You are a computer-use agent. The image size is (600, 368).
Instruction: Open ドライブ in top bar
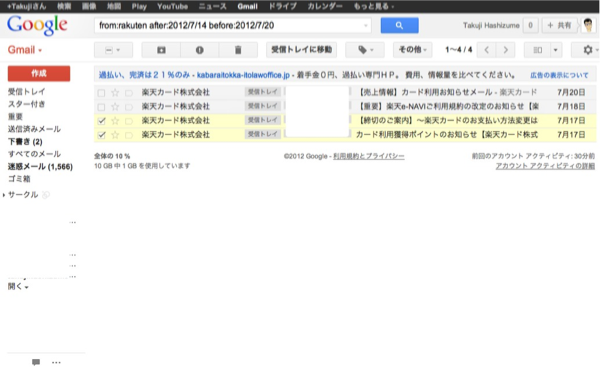pos(282,6)
